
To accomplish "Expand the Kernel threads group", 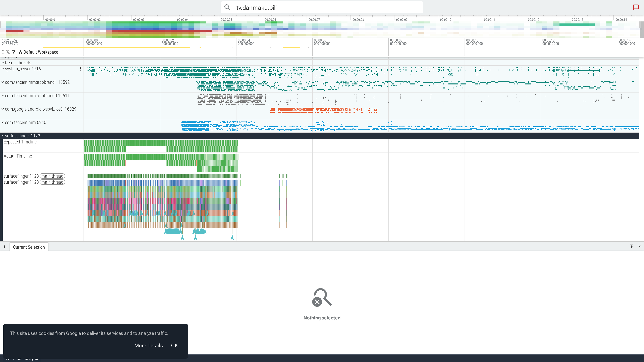I will pyautogui.click(x=3, y=63).
